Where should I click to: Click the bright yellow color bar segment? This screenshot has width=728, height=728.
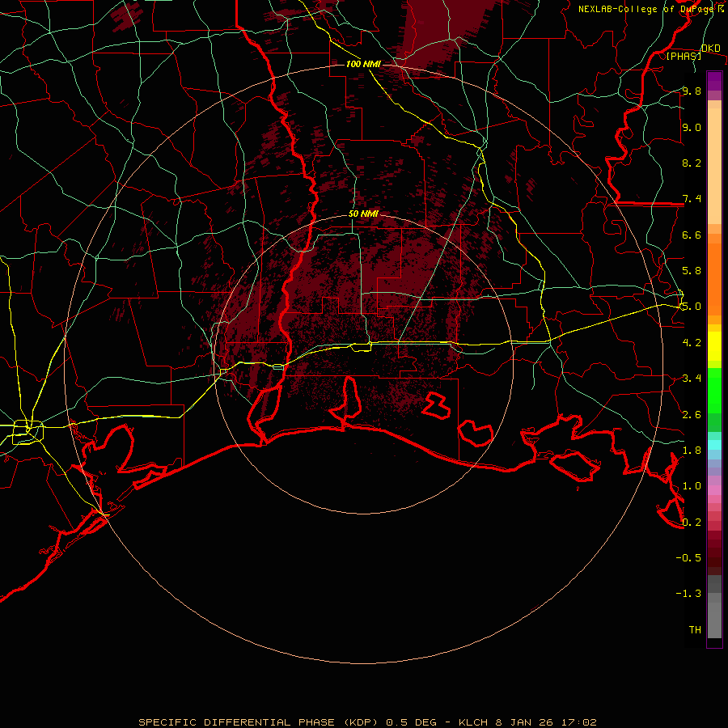[x=714, y=346]
